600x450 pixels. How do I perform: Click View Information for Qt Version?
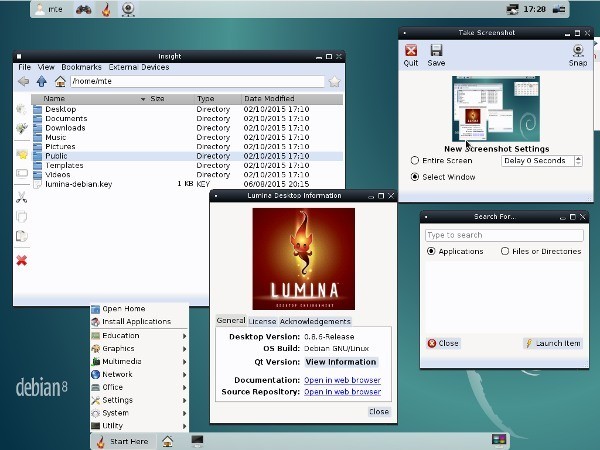coord(341,362)
